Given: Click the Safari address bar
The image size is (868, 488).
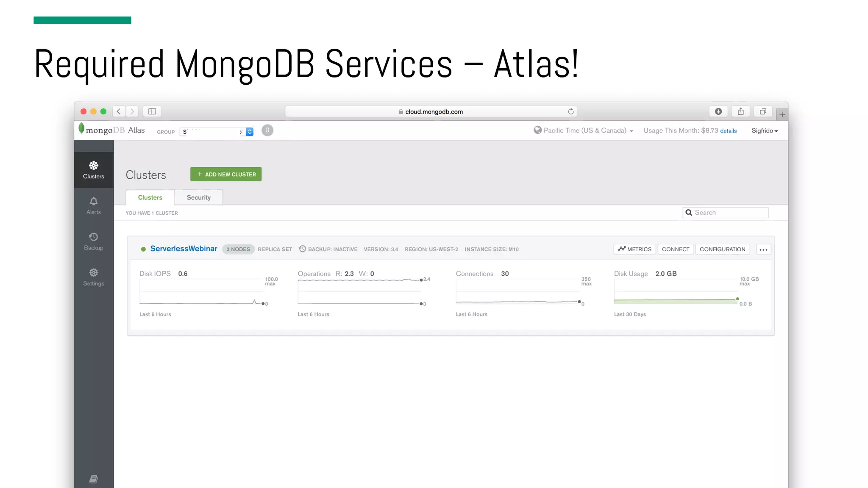Looking at the screenshot, I should (431, 111).
